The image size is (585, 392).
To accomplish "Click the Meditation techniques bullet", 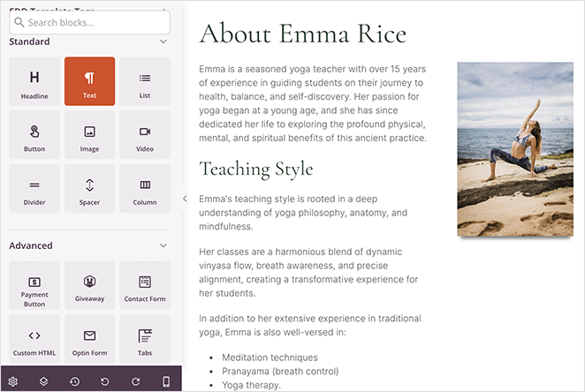I will click(270, 358).
